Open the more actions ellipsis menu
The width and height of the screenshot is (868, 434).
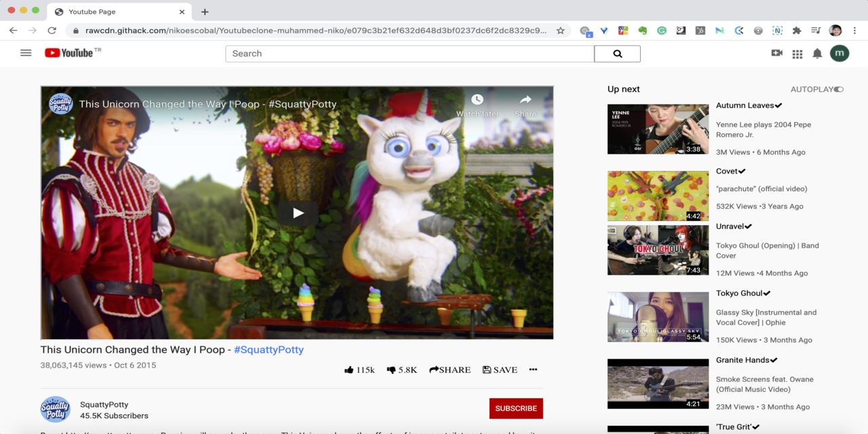click(533, 370)
